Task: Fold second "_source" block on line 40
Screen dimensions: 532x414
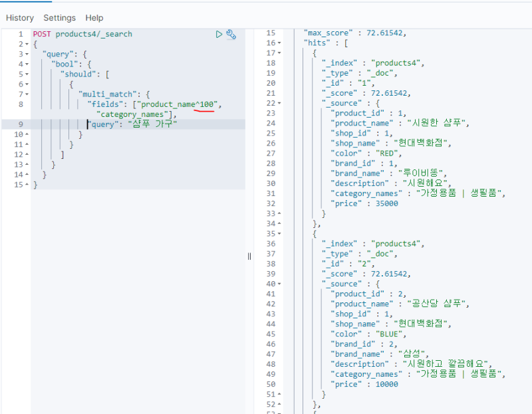Action: 279,284
